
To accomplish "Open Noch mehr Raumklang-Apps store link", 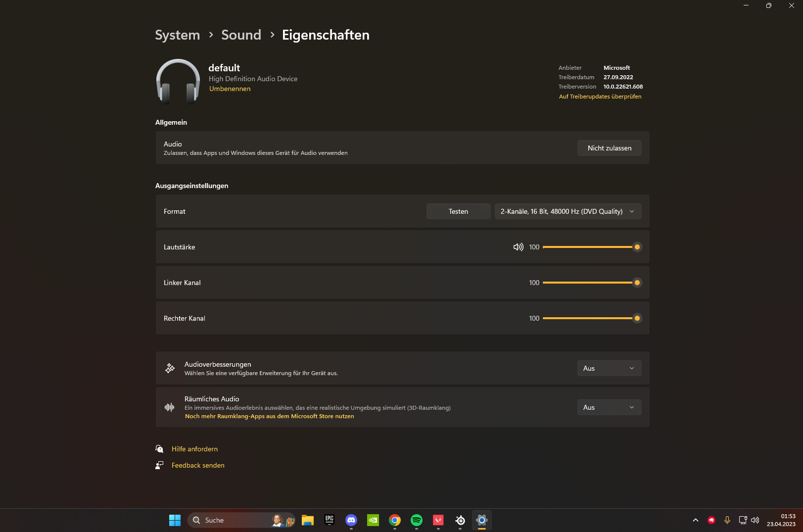I will tap(269, 416).
